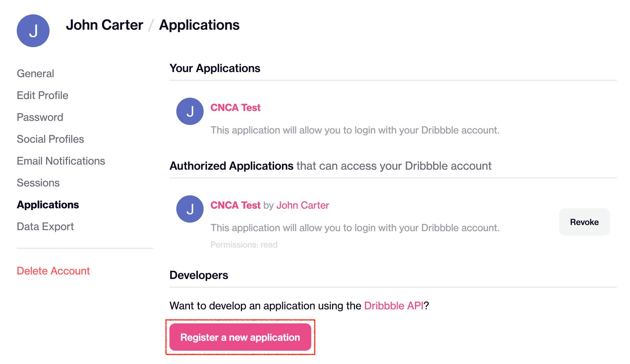View Sessions page
Viewport: 630px width, 364px height.
pyautogui.click(x=38, y=183)
